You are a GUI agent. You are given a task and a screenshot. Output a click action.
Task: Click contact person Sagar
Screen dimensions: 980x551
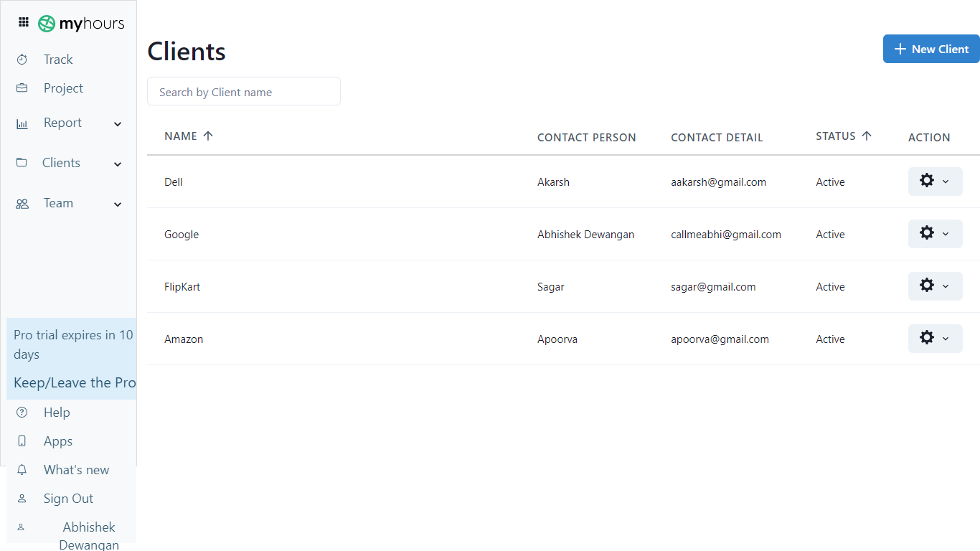pos(551,287)
